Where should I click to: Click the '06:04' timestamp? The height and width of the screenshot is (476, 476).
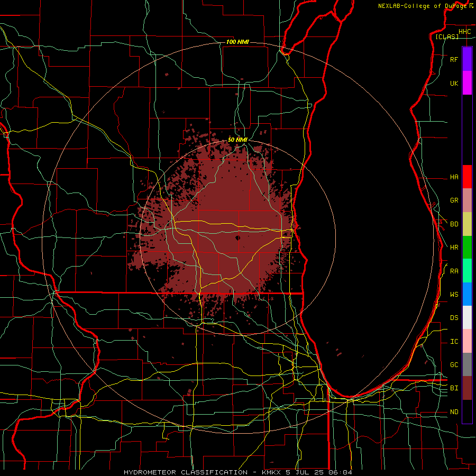tap(340, 472)
